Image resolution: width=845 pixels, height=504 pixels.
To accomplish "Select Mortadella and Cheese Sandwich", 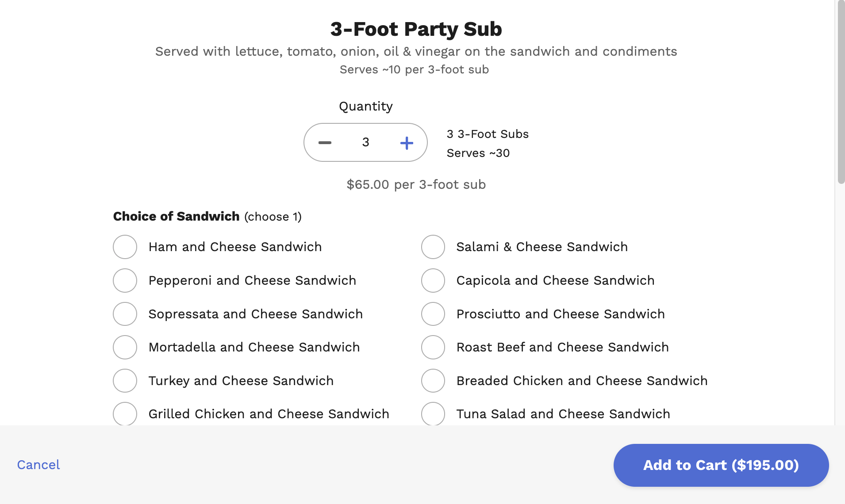I will (x=125, y=347).
